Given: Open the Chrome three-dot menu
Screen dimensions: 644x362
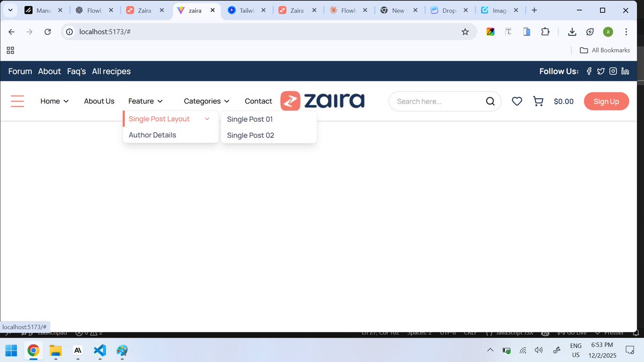Looking at the screenshot, I should pyautogui.click(x=626, y=32).
